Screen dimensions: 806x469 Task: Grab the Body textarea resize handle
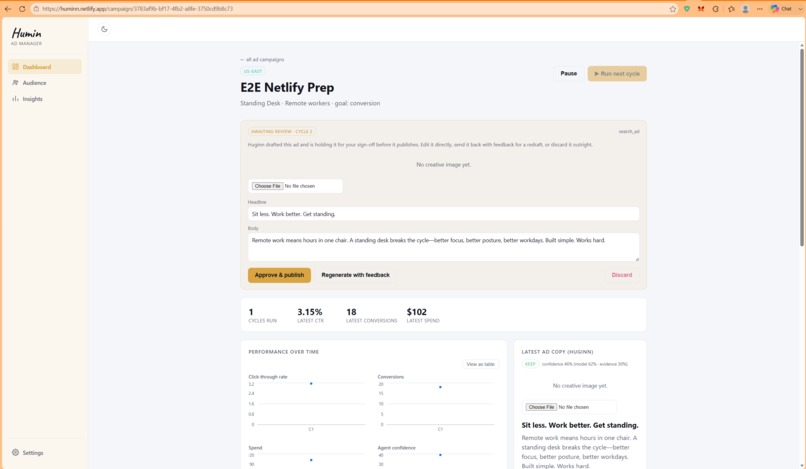point(637,259)
